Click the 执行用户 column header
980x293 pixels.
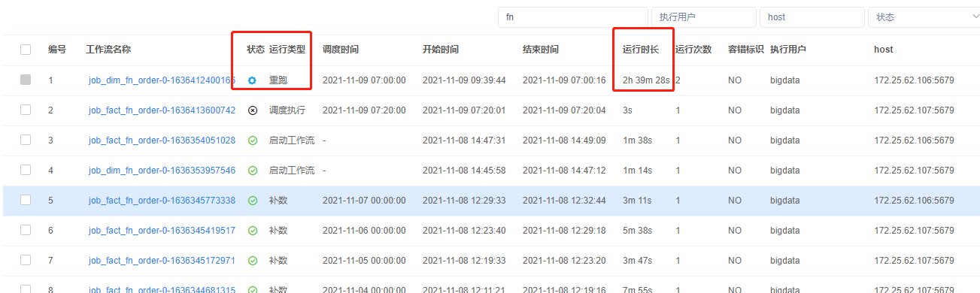tap(788, 50)
